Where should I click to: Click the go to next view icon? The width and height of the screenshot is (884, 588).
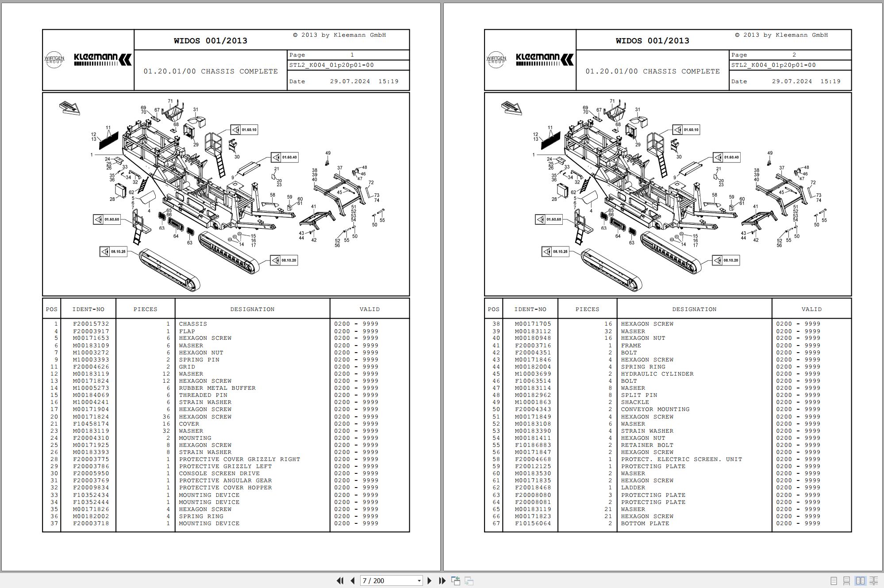click(x=469, y=580)
